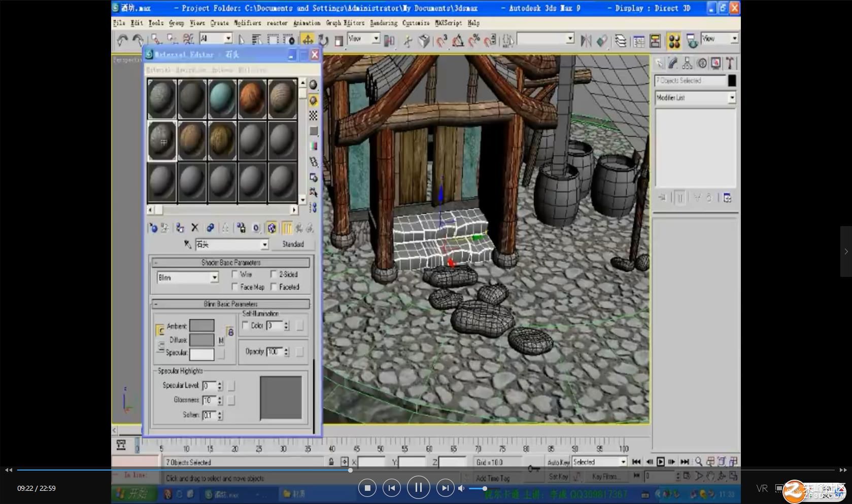Open the Graph Editors menu
The width and height of the screenshot is (852, 504).
(345, 23)
